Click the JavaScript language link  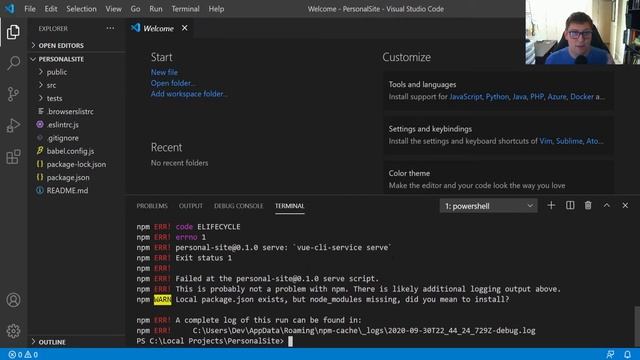[466, 97]
